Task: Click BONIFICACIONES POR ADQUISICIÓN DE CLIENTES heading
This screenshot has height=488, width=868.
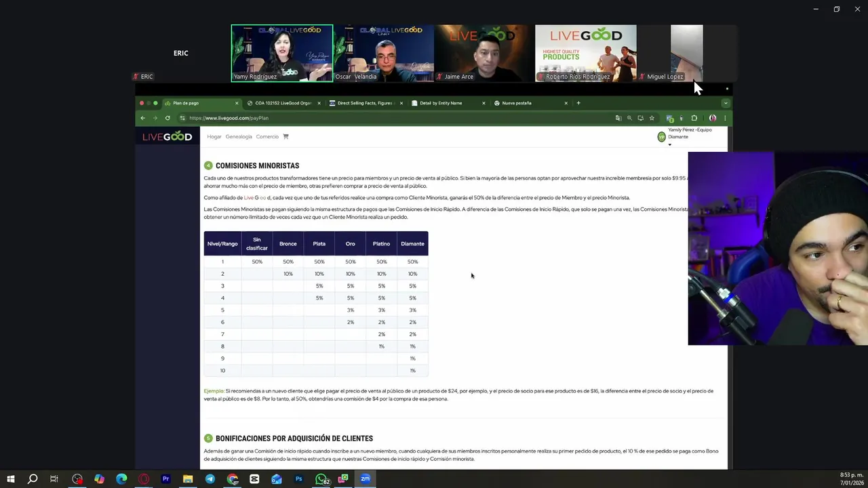Action: coord(294,439)
